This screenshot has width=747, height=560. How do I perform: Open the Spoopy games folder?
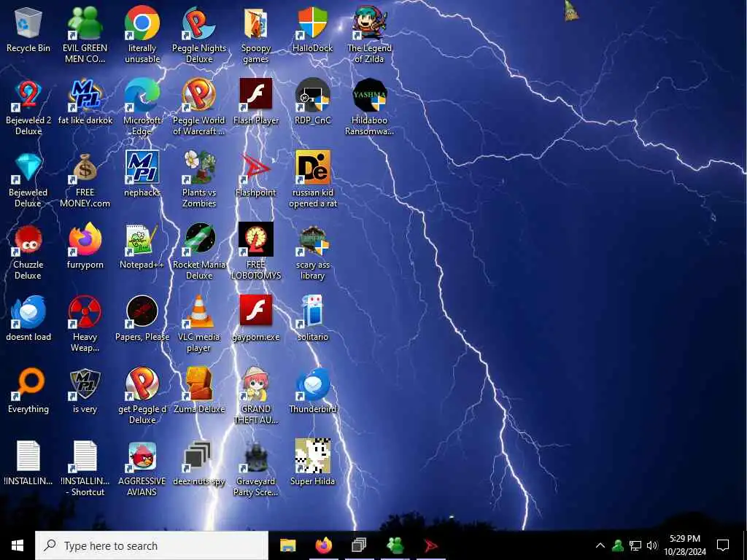256,23
